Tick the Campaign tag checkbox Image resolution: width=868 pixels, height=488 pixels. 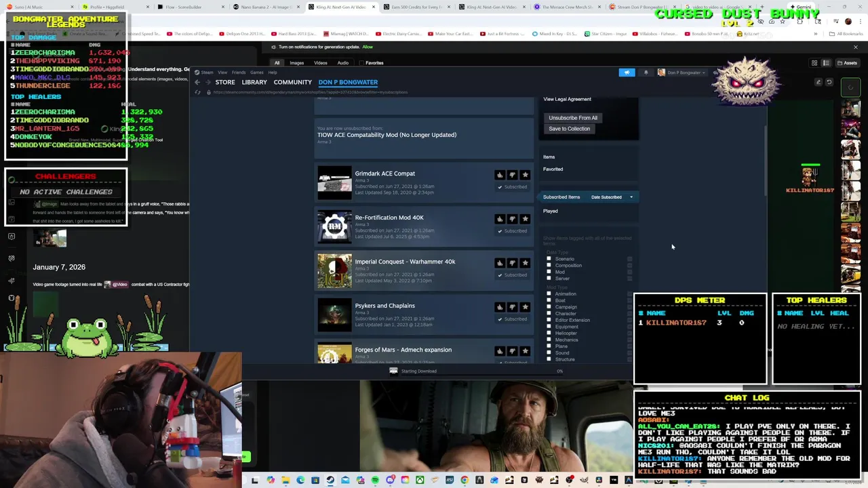click(549, 307)
